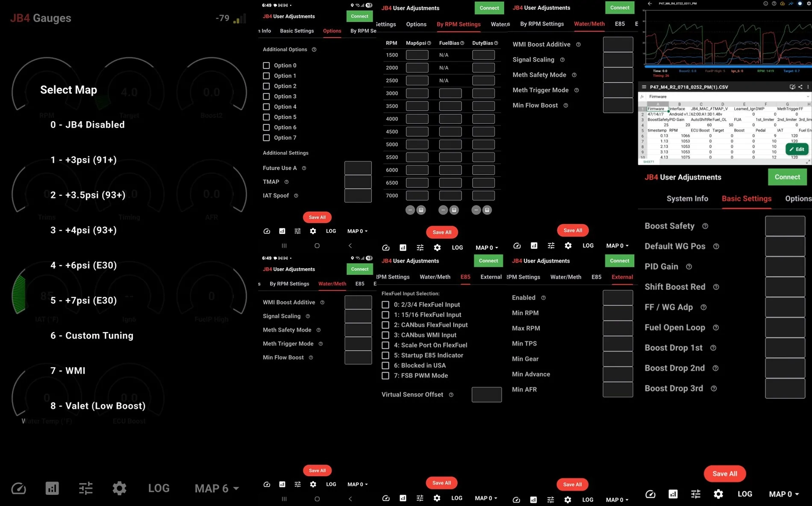The image size is (812, 506).
Task: Select the E85 tab above FlexFuel Input Selection
Action: pyautogui.click(x=465, y=277)
